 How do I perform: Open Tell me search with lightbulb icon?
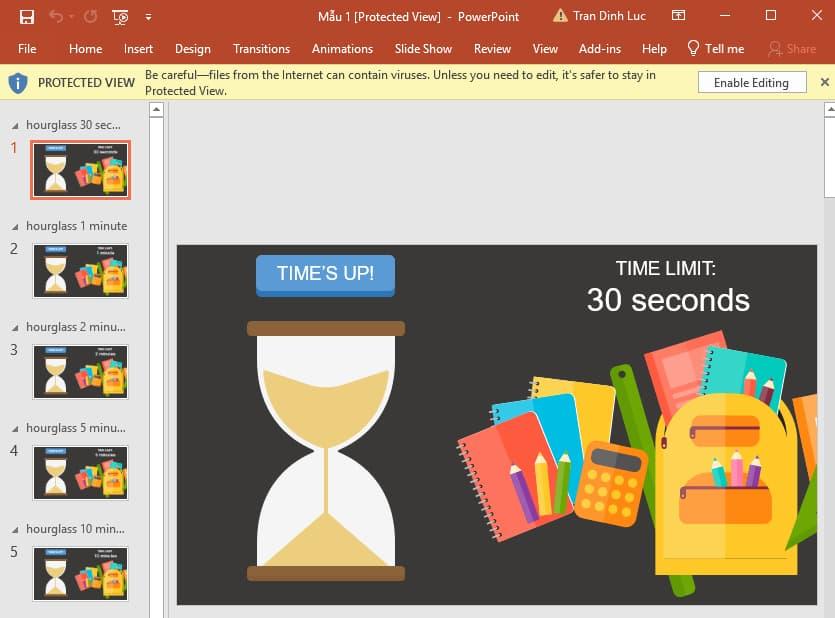pos(692,48)
